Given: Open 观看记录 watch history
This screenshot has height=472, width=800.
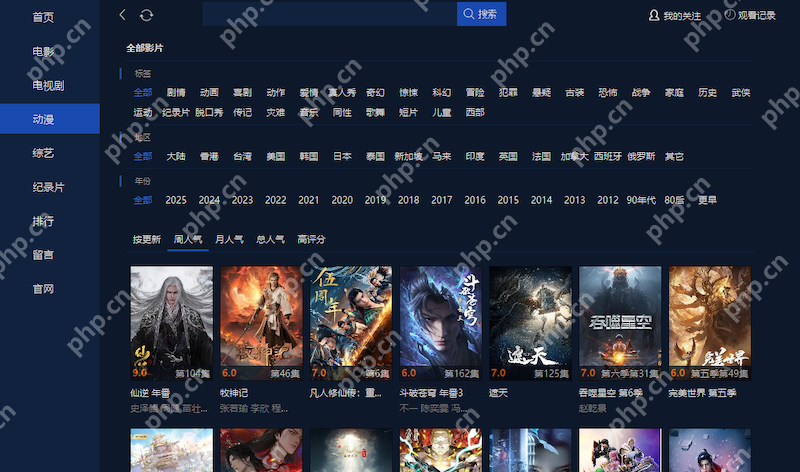Looking at the screenshot, I should click(x=750, y=16).
